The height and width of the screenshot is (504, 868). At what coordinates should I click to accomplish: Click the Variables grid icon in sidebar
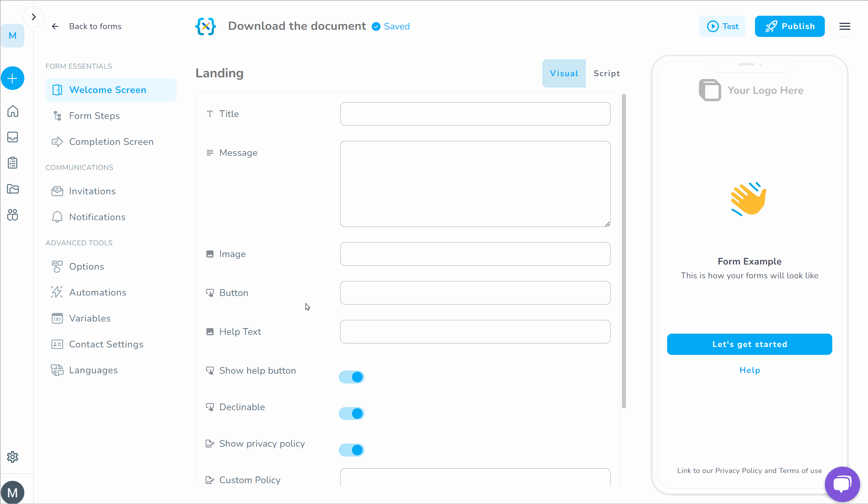coord(57,318)
